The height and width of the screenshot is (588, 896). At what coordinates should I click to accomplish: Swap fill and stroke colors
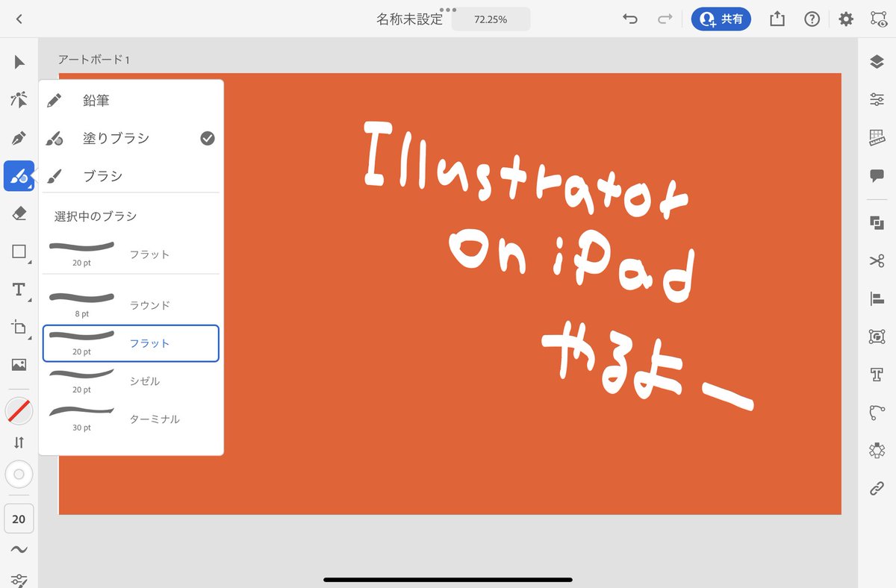[19, 442]
